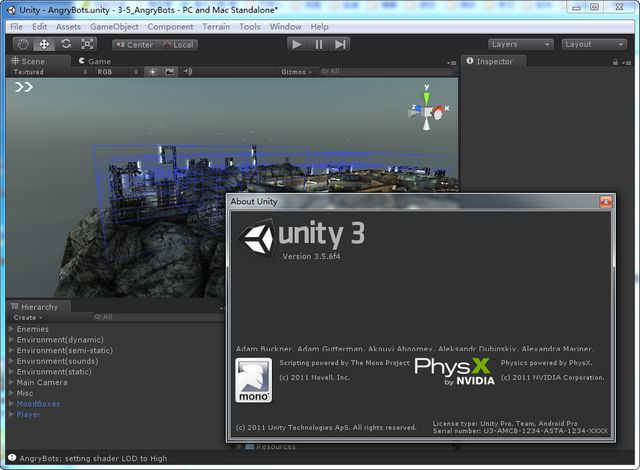
Task: Open the GameObject menu
Action: tap(114, 27)
